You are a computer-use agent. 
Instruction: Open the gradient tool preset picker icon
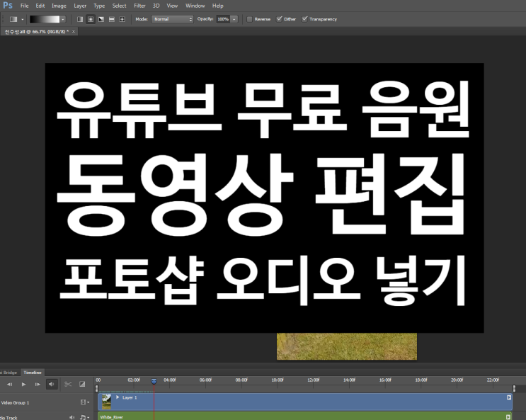tap(13, 19)
